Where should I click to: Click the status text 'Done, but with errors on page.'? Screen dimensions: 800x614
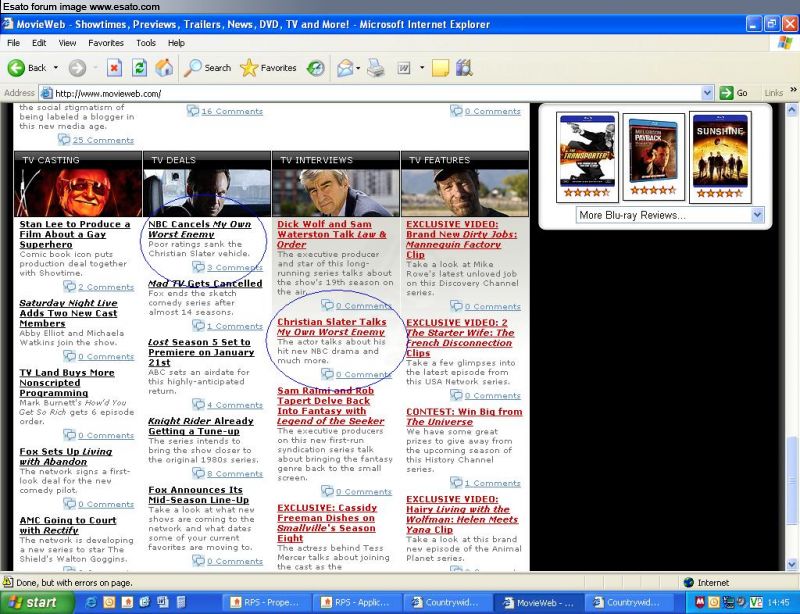[74, 582]
